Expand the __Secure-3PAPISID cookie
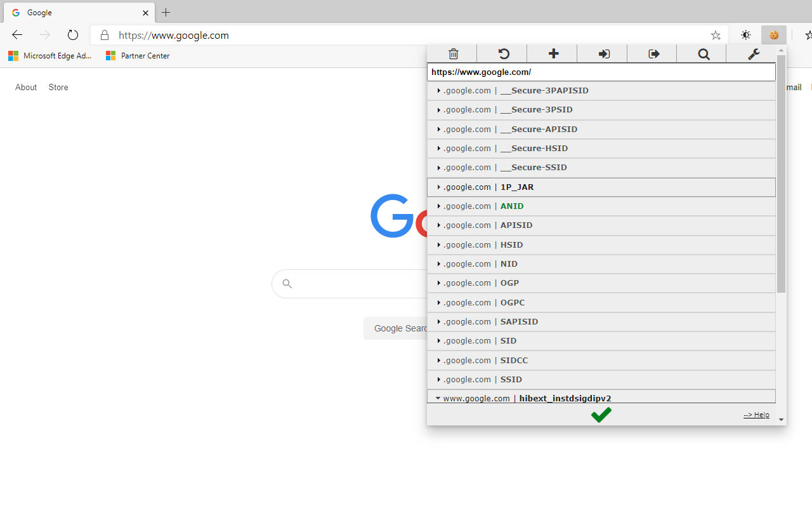812x508 pixels. [x=601, y=91]
